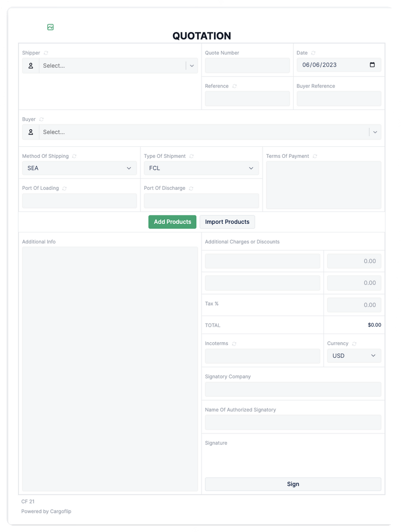Viewport: 401px width, 532px height.
Task: Click the green logo image icon at top
Action: tap(50, 27)
